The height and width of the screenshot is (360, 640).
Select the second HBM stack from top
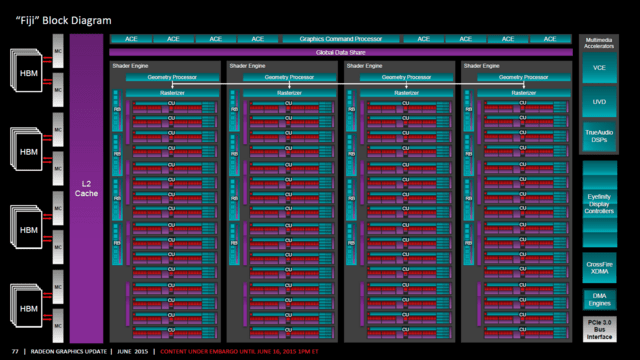(26, 149)
